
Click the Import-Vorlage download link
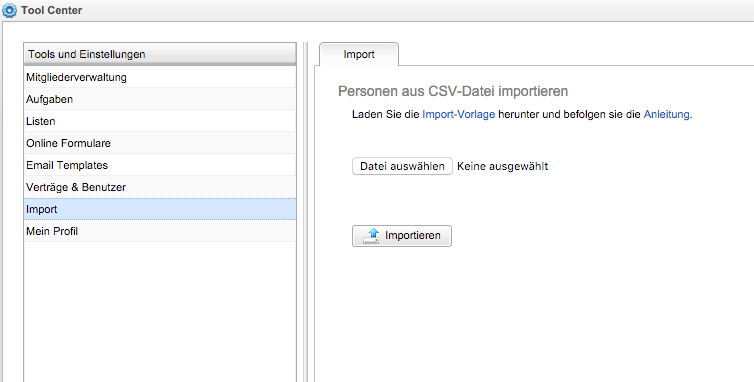pos(458,115)
